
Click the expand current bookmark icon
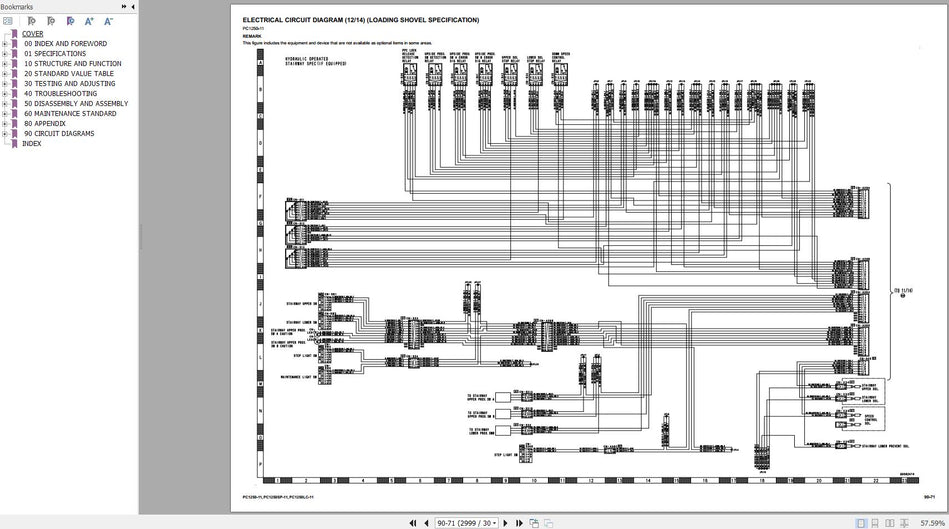pos(68,21)
